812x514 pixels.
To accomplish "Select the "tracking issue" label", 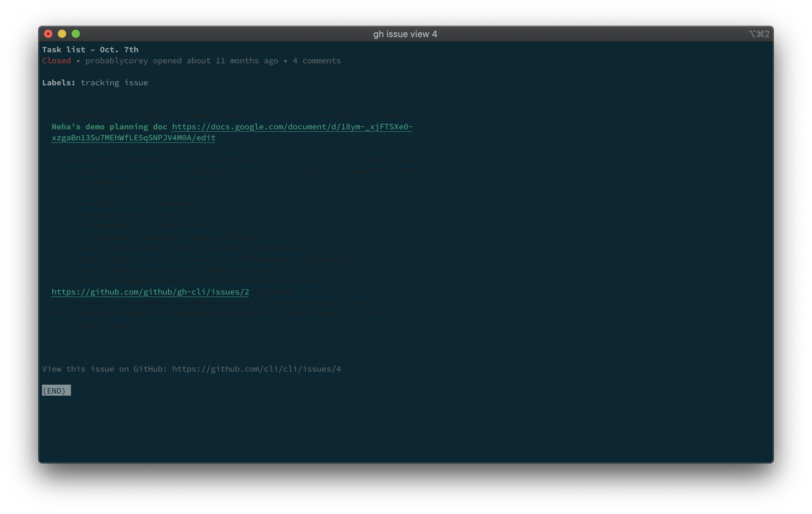I will tap(114, 82).
